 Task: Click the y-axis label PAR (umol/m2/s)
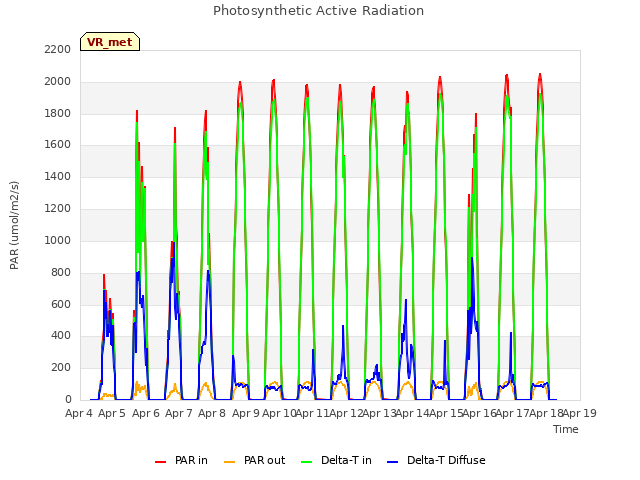(x=14, y=225)
